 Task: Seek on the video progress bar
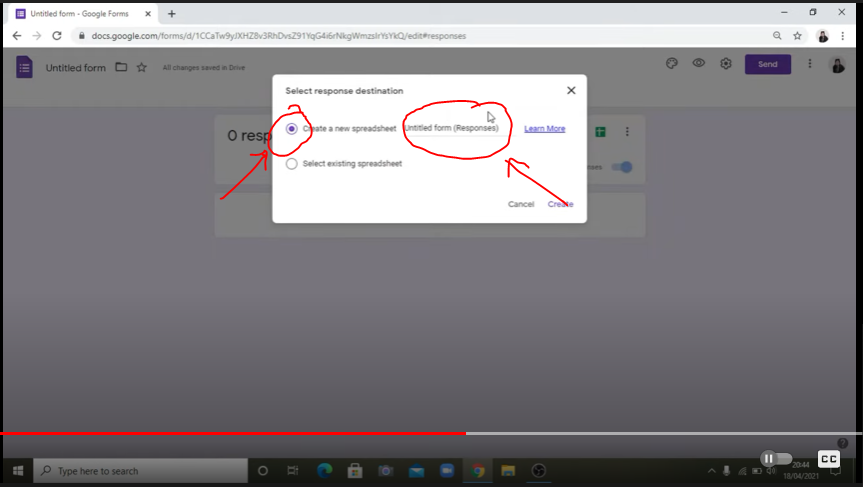(432, 434)
